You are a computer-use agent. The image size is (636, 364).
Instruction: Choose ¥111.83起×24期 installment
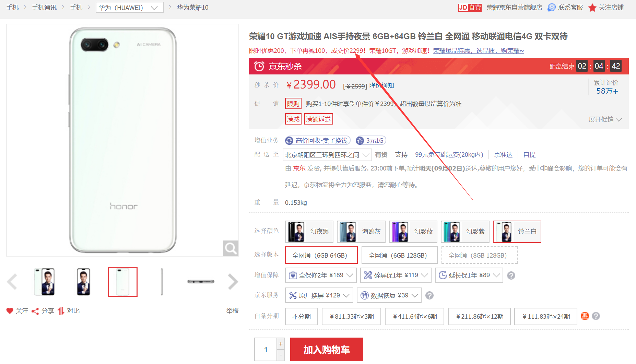[x=546, y=316]
